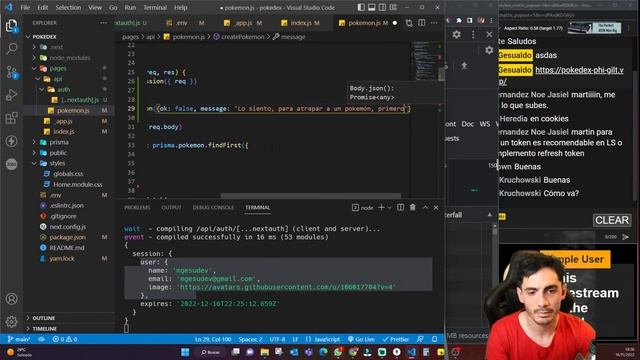Open the File menu
640x360 pixels.
(x=25, y=7)
